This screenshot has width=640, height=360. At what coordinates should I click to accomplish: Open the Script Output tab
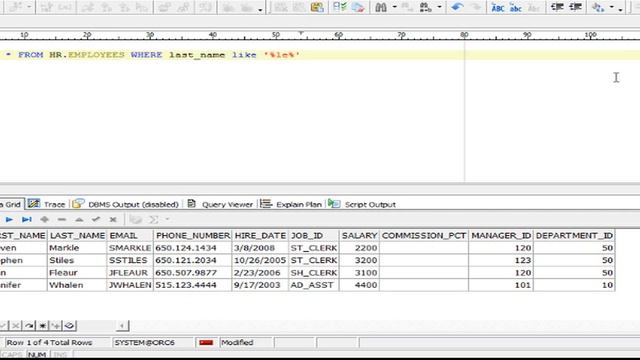point(362,204)
